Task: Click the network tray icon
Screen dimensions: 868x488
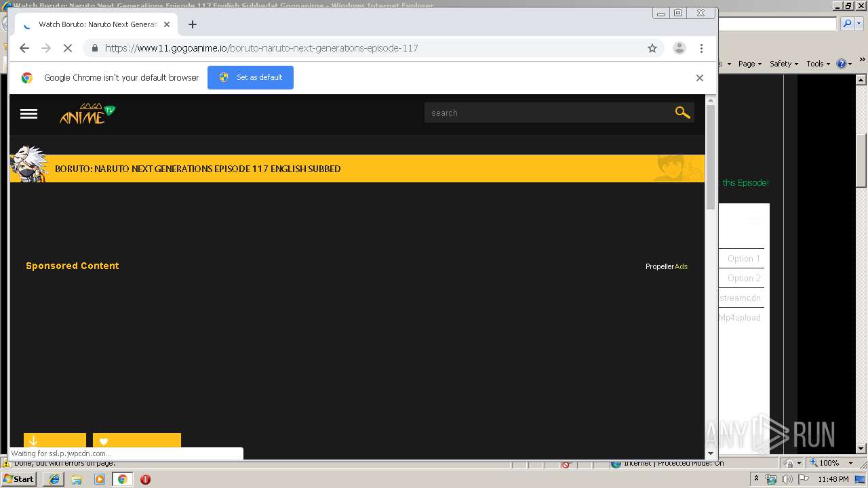Action: pos(771,479)
